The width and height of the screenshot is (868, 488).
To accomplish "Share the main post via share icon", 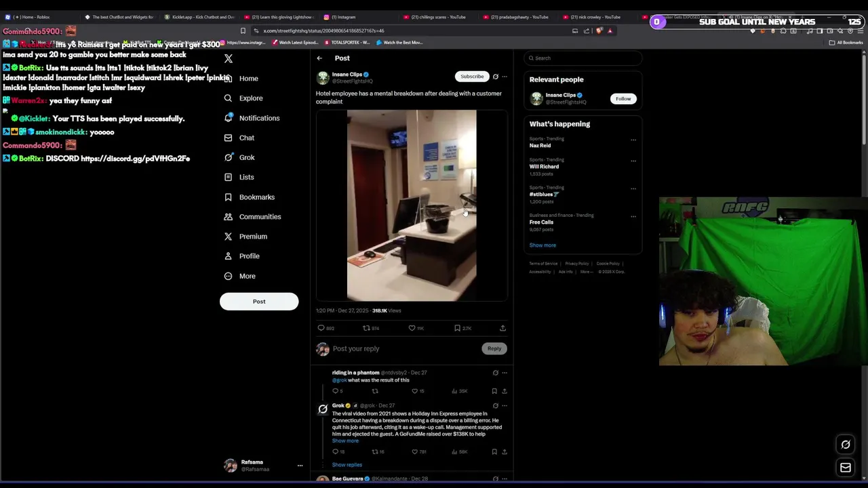I will pyautogui.click(x=502, y=328).
